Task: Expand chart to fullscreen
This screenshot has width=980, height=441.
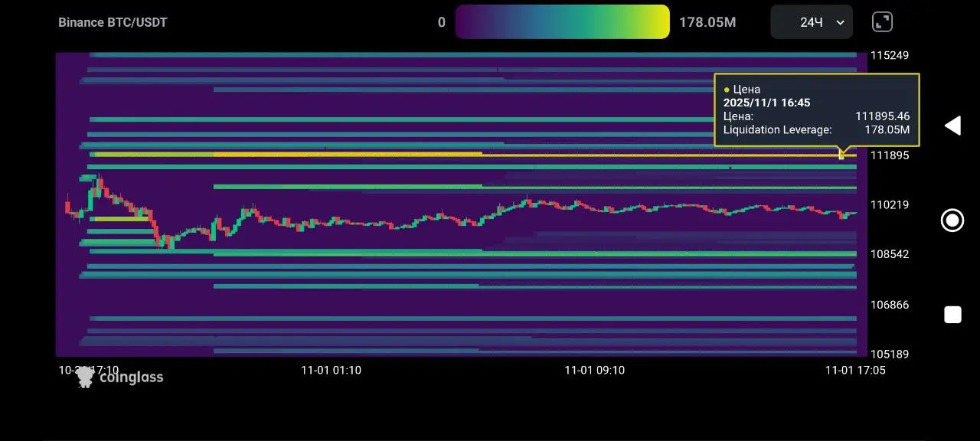Action: [x=882, y=21]
